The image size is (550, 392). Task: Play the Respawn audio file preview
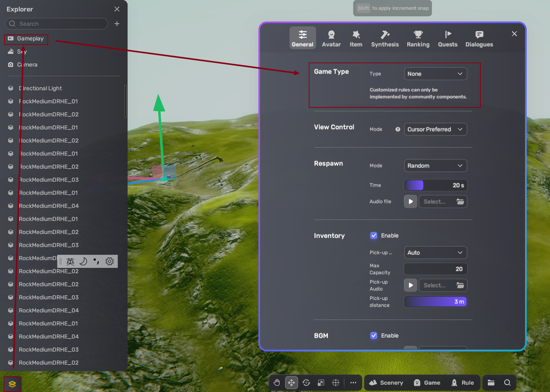(410, 201)
